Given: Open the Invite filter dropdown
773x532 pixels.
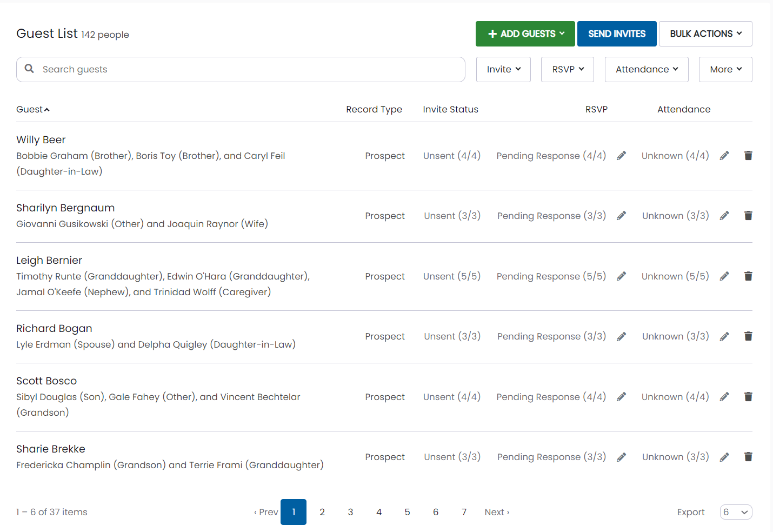Looking at the screenshot, I should (503, 69).
